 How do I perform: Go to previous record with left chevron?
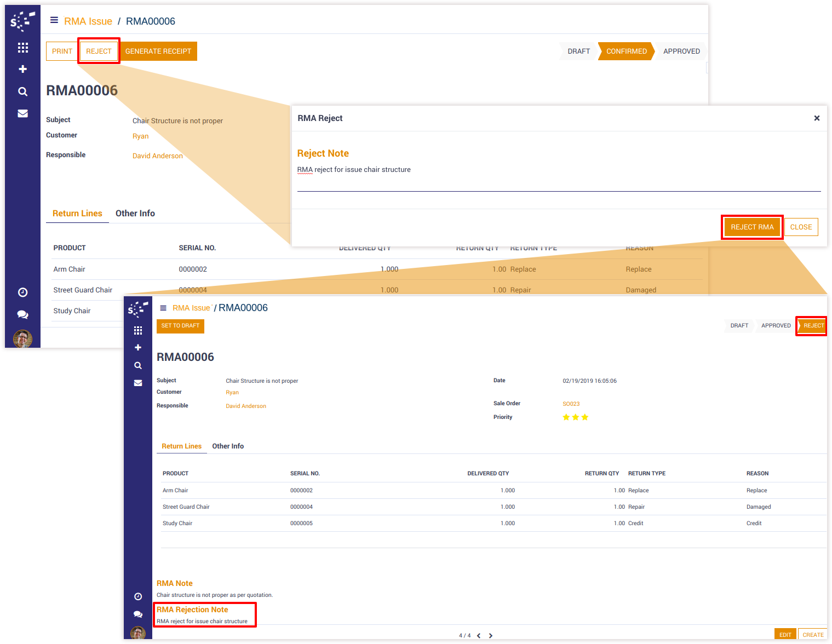[x=479, y=636]
